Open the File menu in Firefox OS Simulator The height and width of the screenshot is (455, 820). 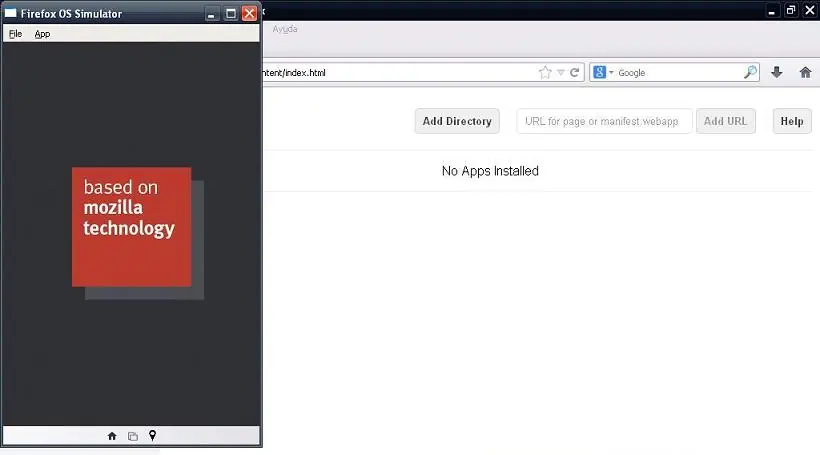(15, 34)
